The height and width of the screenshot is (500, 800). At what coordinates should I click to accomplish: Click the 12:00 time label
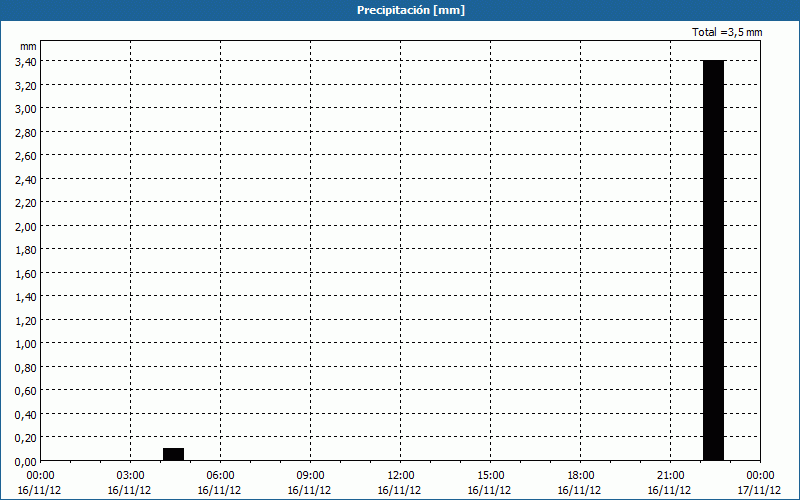point(401,476)
